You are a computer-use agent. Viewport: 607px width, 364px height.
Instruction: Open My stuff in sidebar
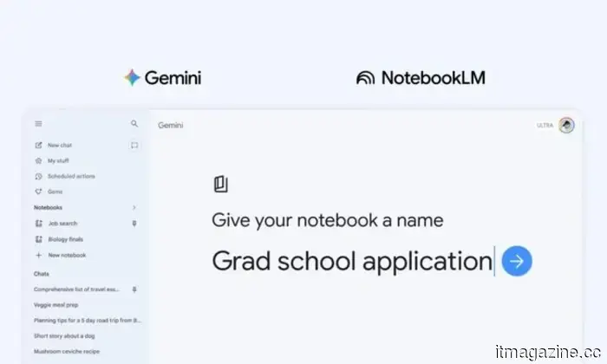[x=57, y=161]
